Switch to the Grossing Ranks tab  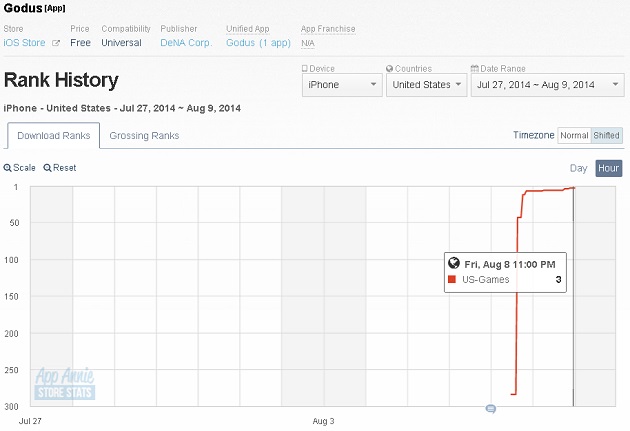[144, 136]
